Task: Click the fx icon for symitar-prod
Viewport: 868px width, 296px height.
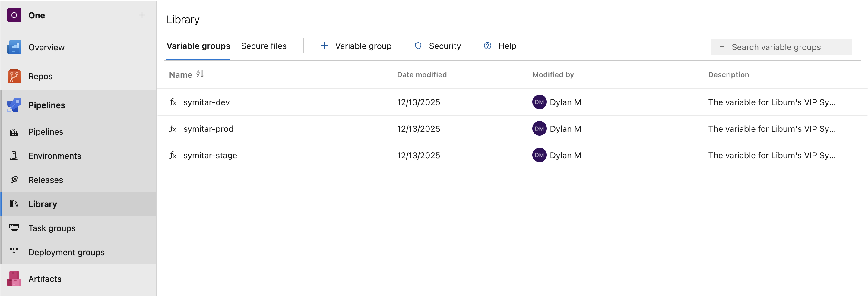Action: point(173,129)
